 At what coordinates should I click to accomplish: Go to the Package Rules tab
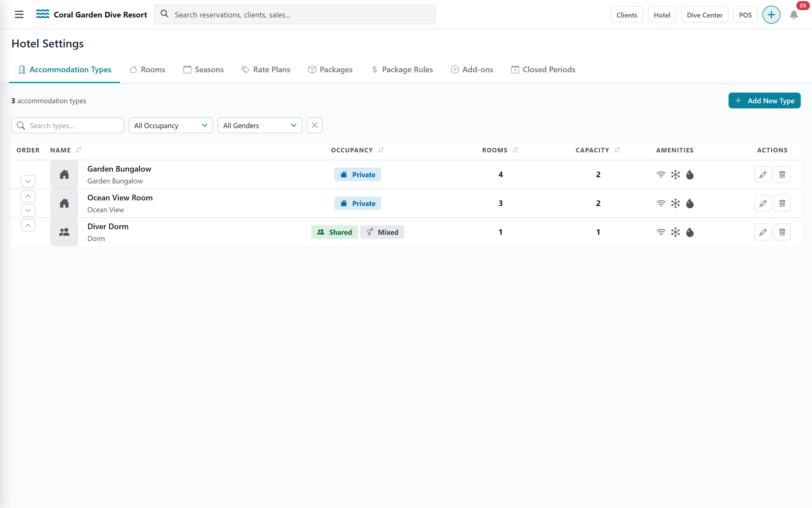pyautogui.click(x=402, y=69)
